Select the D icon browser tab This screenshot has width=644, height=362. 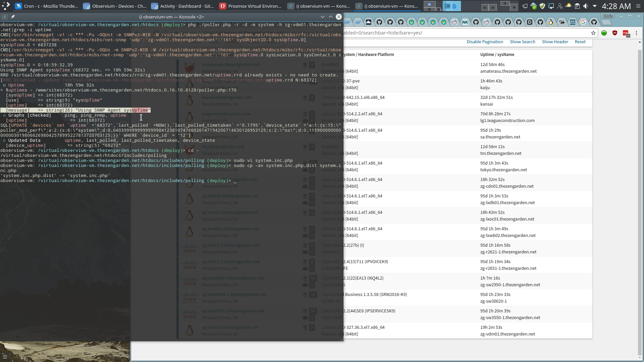530,22
